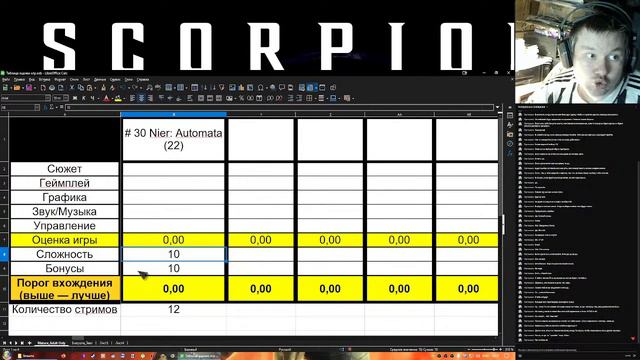The image size is (640, 360).
Task: Open the Вставка menu
Action: tap(44, 80)
